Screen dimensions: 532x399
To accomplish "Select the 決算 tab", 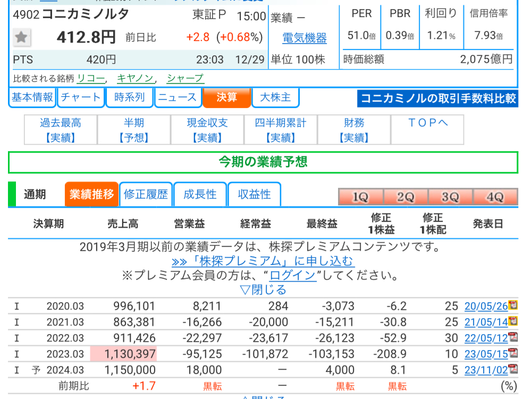I will coord(226,97).
